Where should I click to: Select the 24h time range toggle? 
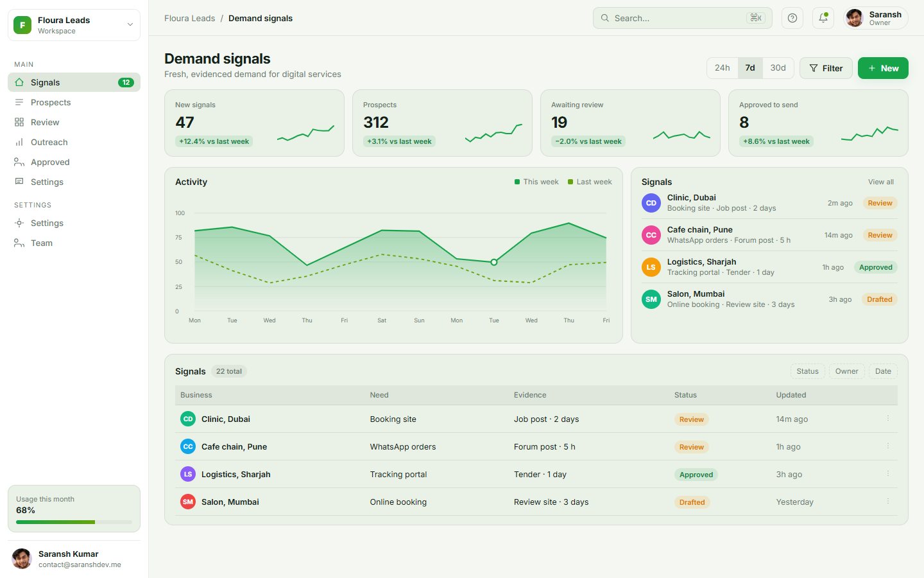click(723, 68)
